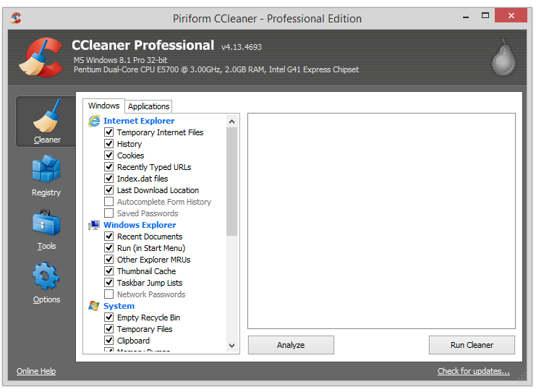The height and width of the screenshot is (392, 536).
Task: Uncheck Empty Recycle Bin
Action: (x=109, y=318)
